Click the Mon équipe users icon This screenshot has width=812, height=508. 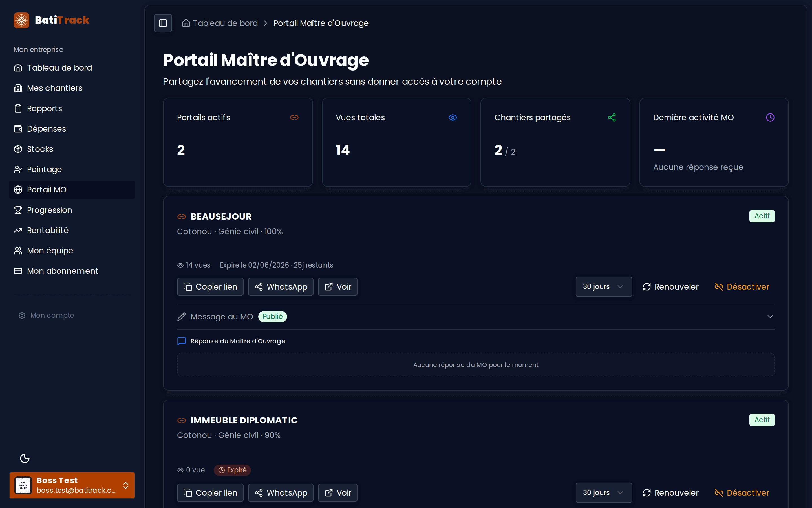[x=18, y=251]
